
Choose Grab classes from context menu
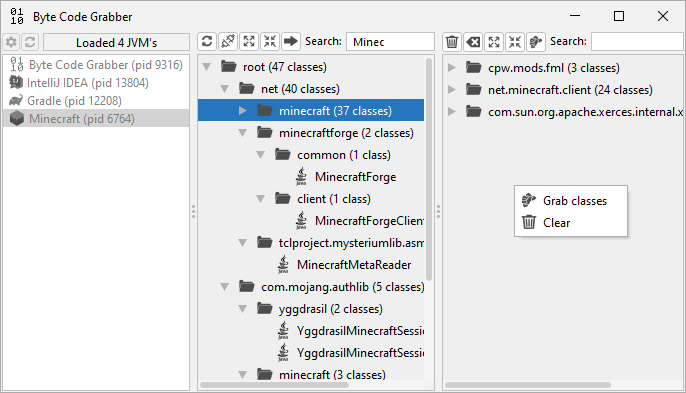coord(570,200)
